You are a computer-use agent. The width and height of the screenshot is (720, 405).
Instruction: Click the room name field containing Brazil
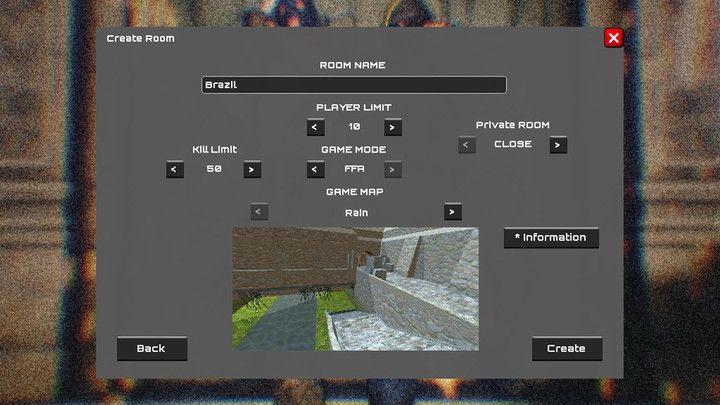tap(354, 85)
